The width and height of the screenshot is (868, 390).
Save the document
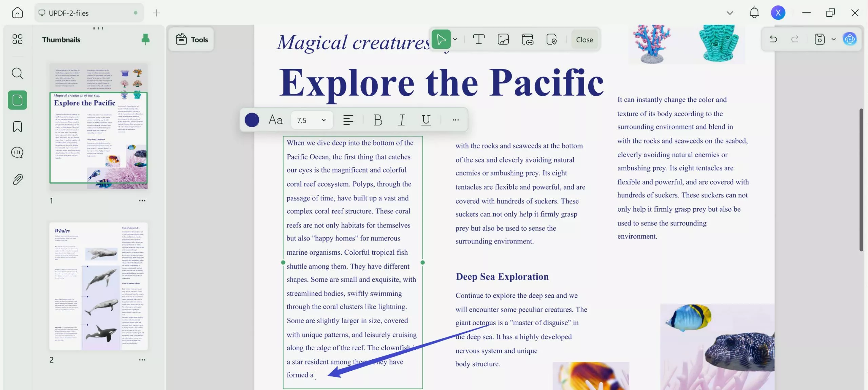coord(819,39)
